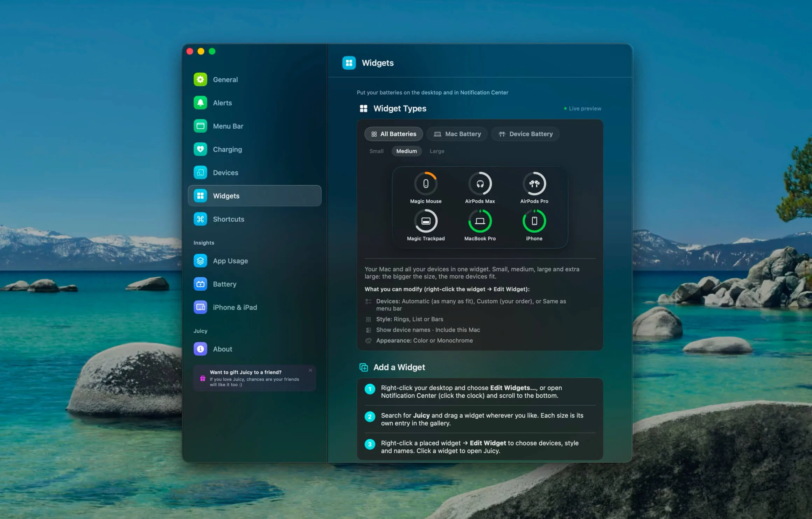Click the Shortcuts command-key icon
Image resolution: width=812 pixels, height=519 pixels.
click(200, 219)
